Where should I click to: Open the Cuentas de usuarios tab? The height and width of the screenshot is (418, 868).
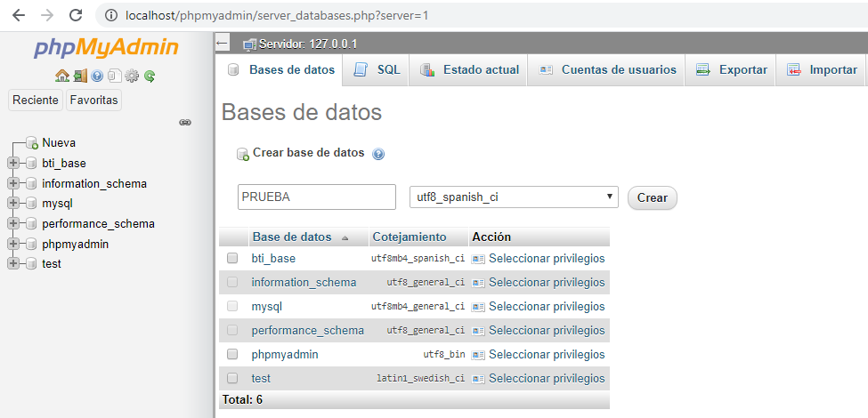coord(606,70)
